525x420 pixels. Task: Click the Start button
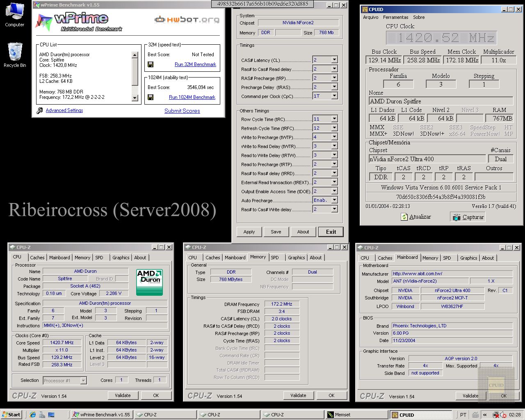11,415
